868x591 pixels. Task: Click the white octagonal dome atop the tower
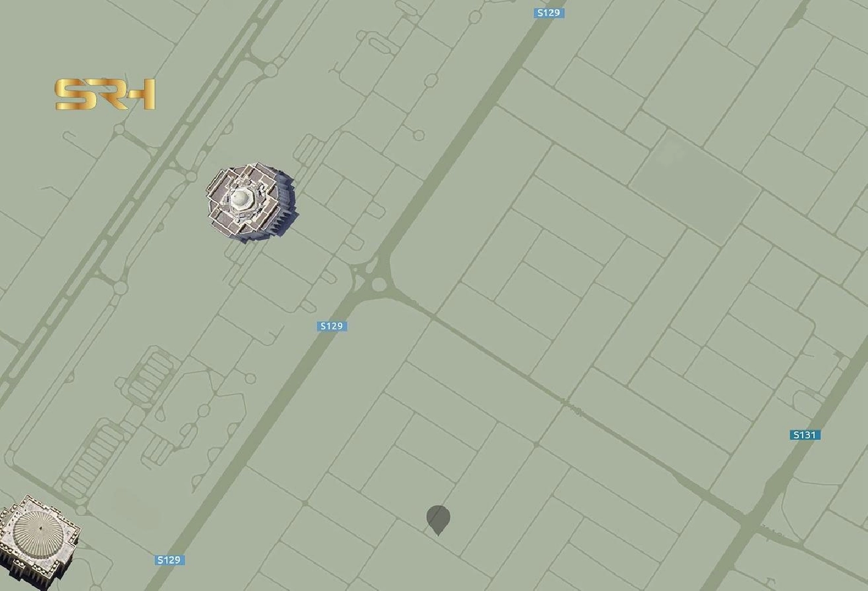click(241, 199)
